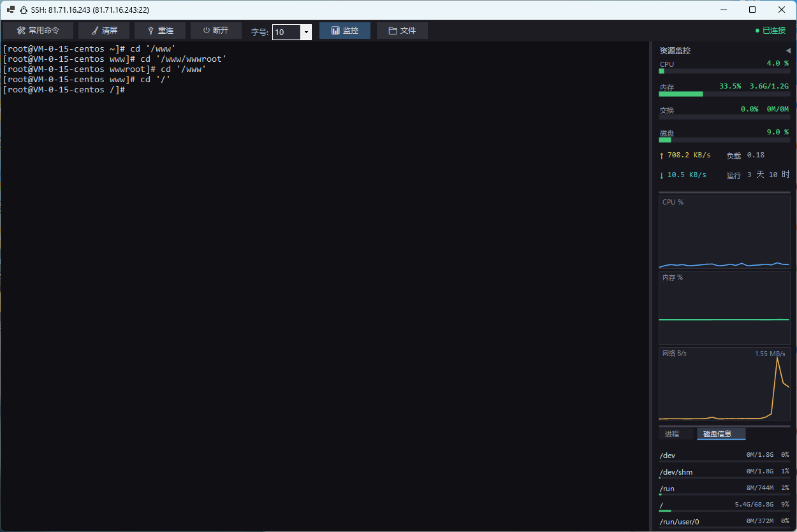797x532 pixels.
Task: Click the 资源监控 panel title
Action: point(675,50)
